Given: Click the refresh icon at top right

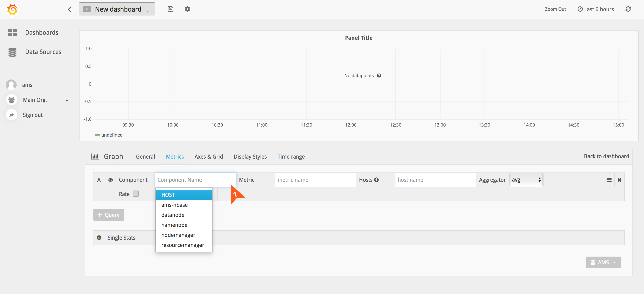Looking at the screenshot, I should pos(628,9).
